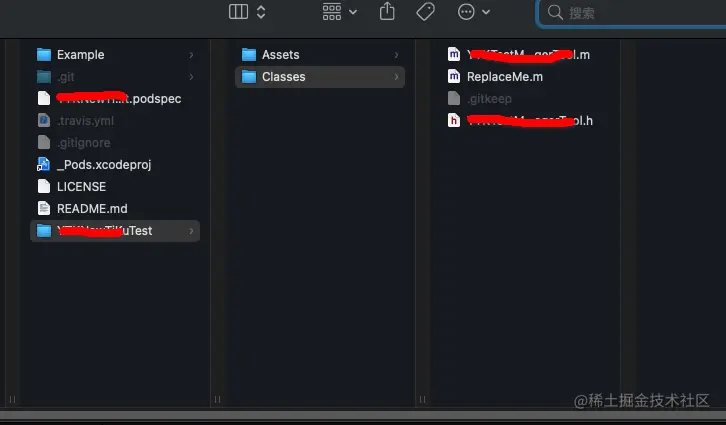Screen dimensions: 726x425
Task: Select the _Pods.xcodeproj file name
Action: coord(104,165)
